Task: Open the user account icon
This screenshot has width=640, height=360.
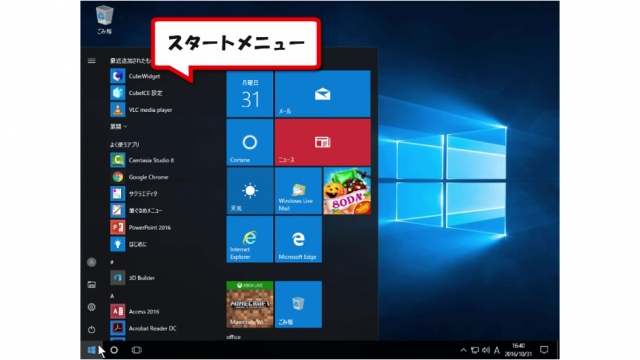Action: coord(91,262)
